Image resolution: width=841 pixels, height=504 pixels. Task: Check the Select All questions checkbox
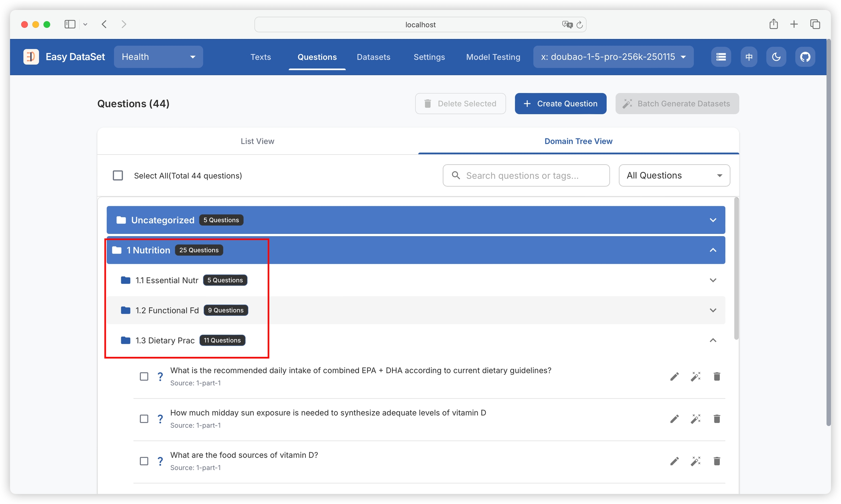[118, 176]
